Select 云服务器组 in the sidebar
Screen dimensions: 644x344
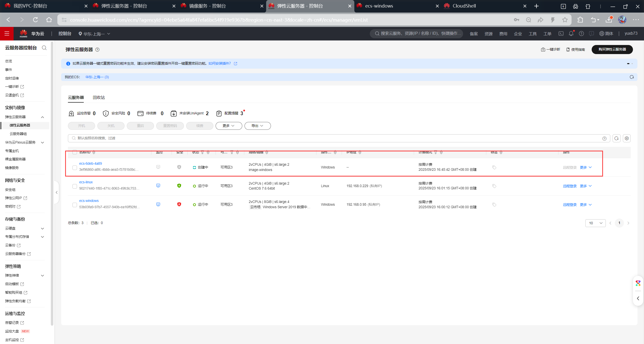tap(18, 134)
